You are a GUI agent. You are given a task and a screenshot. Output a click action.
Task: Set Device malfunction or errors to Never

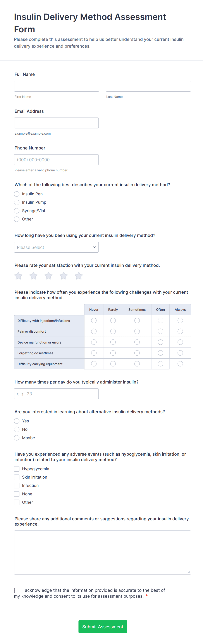coord(94,342)
